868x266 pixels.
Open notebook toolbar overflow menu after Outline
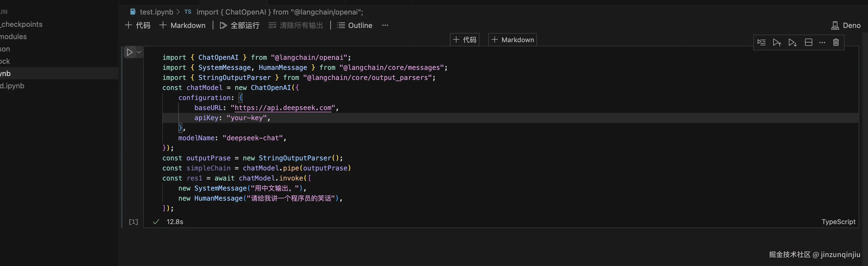(385, 25)
